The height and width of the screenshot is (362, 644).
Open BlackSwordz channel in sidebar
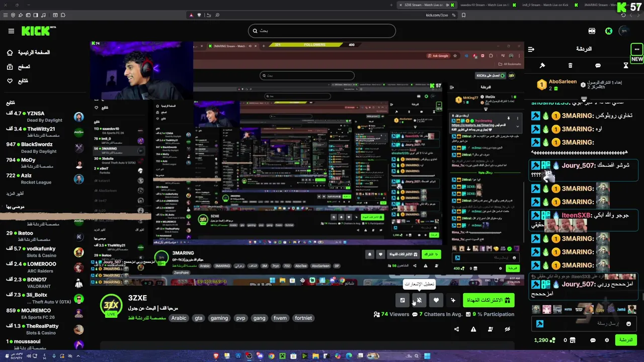[44, 148]
